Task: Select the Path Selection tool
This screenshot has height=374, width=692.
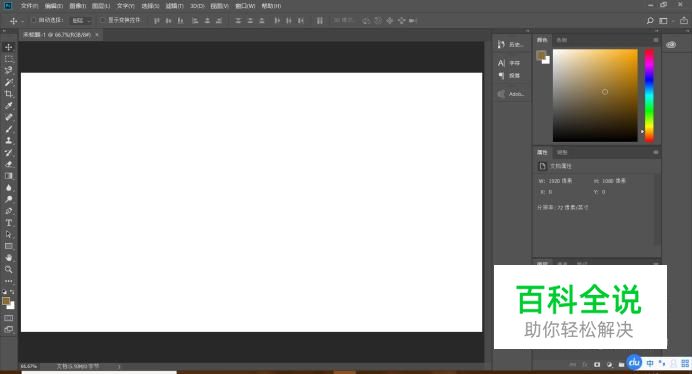Action: pyautogui.click(x=8, y=234)
